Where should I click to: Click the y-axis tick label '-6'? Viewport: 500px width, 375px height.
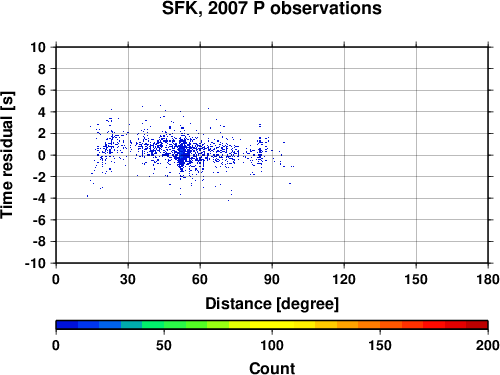coord(39,220)
